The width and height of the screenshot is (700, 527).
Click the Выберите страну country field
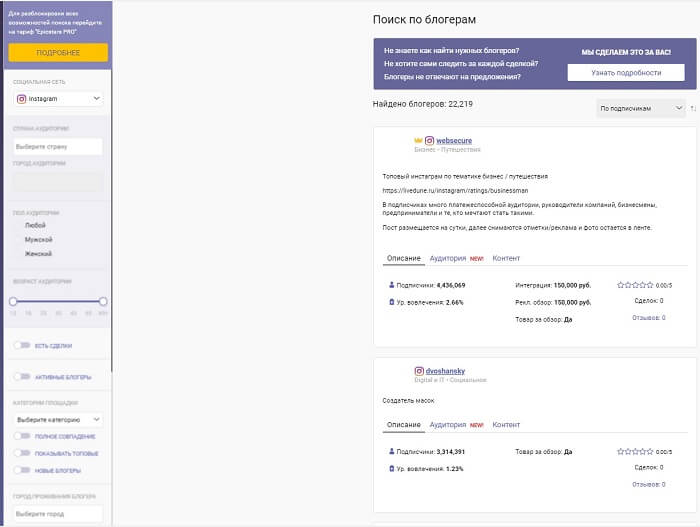[x=58, y=146]
